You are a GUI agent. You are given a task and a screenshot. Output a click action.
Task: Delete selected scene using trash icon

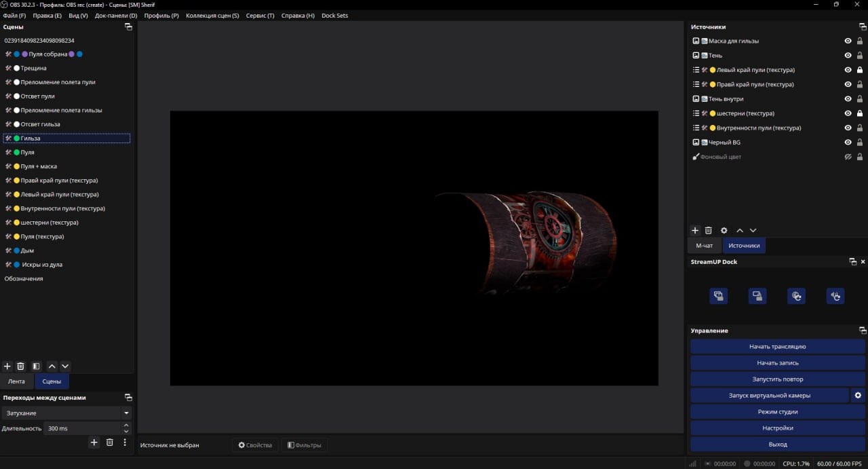[x=20, y=366]
